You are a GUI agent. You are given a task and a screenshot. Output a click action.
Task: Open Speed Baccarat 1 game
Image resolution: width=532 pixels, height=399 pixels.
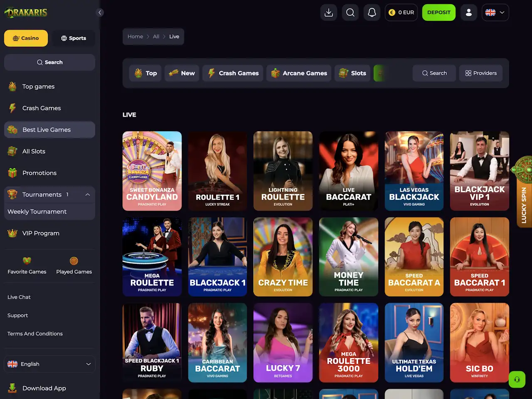(x=480, y=257)
